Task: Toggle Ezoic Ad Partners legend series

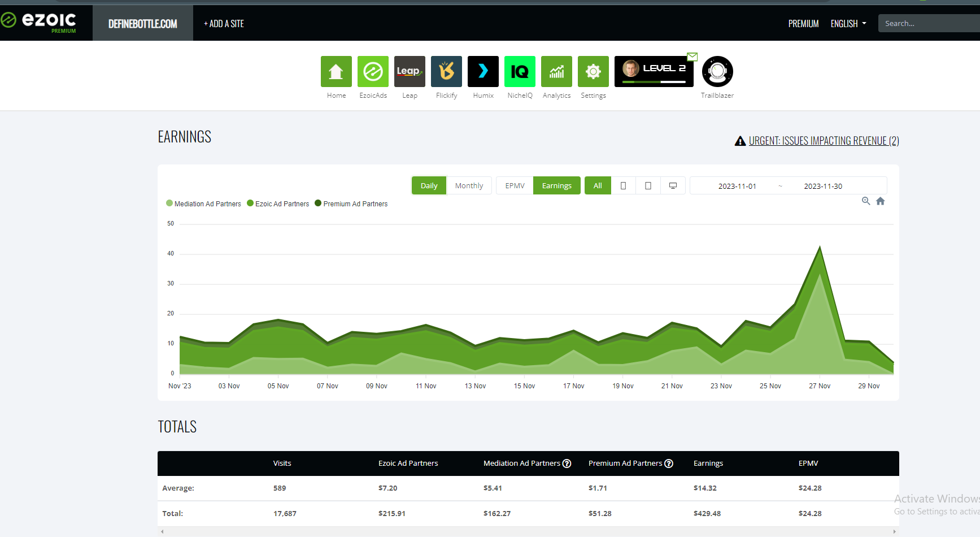Action: (x=278, y=203)
